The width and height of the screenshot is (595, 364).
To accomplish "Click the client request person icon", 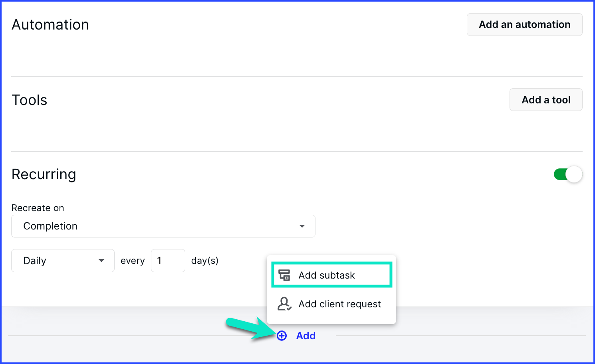I will tap(284, 304).
